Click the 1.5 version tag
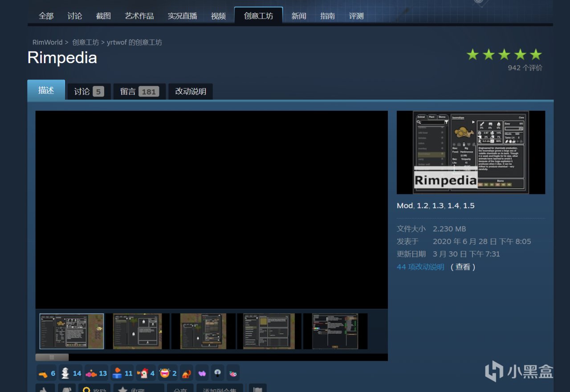The image size is (570, 392). [469, 206]
